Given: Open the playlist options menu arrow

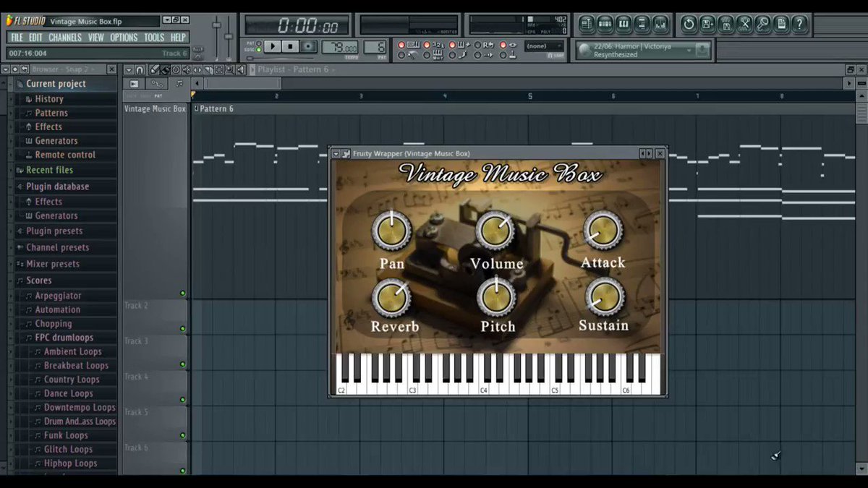Looking at the screenshot, I should [x=129, y=70].
